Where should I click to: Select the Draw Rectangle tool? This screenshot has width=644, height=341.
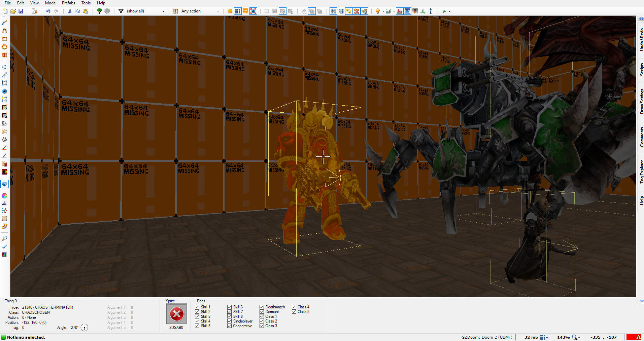click(4, 39)
